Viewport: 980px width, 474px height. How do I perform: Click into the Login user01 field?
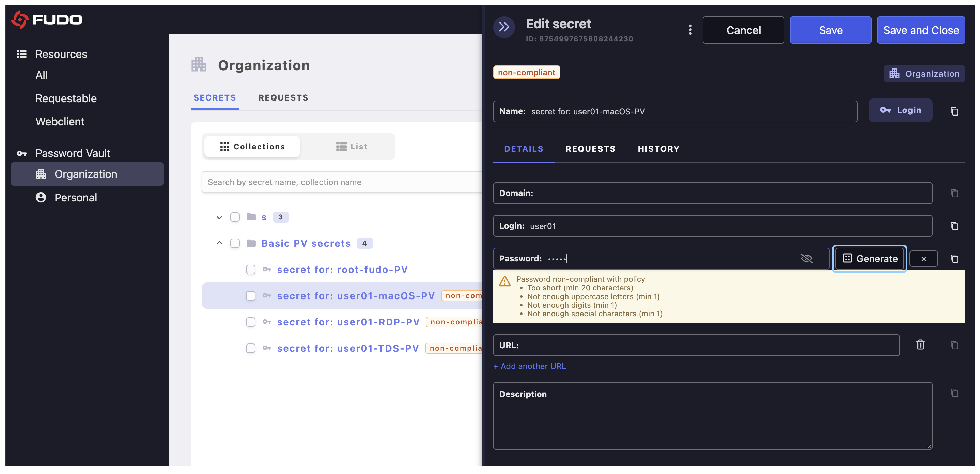point(713,226)
